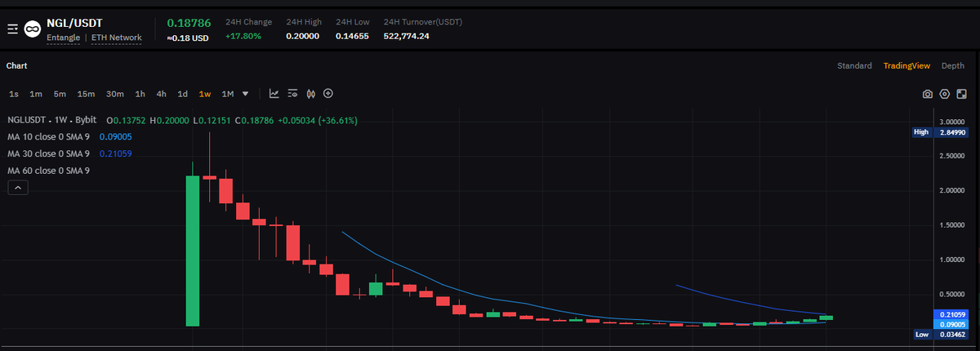Select the 1M monthly timeframe
Screen dimensions: 980x351
pos(228,93)
